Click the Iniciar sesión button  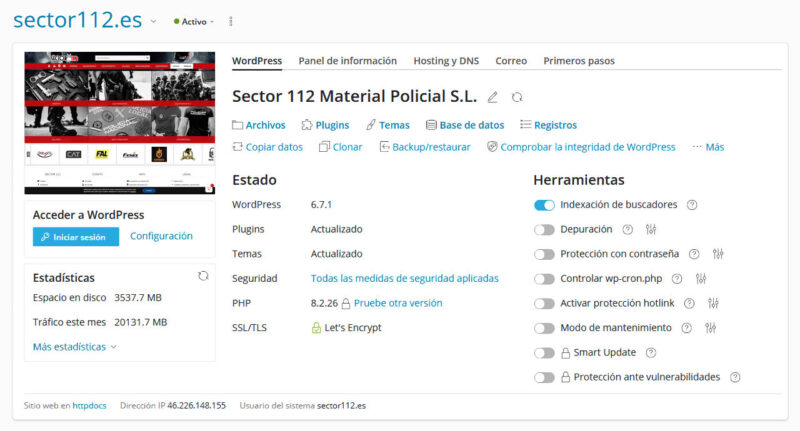(76, 237)
